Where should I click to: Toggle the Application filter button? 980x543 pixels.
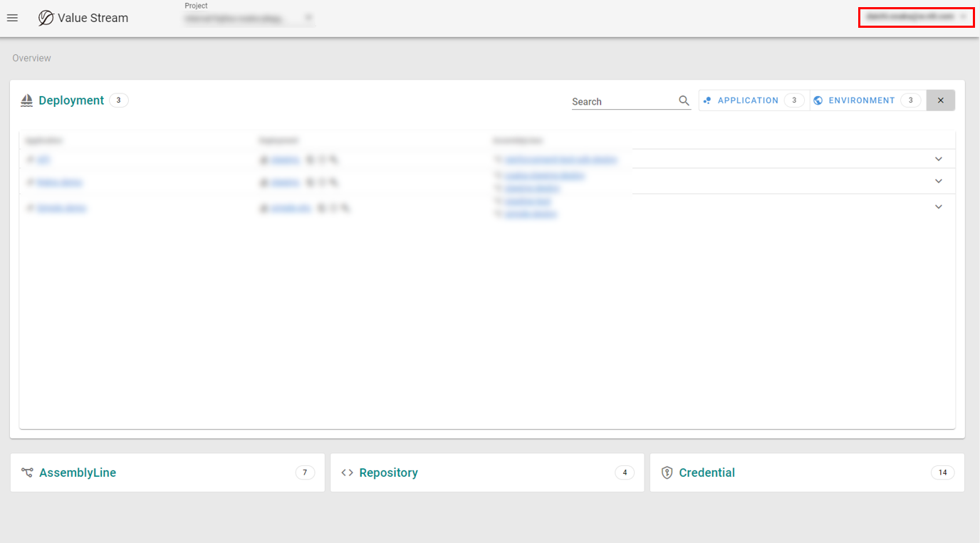coord(754,100)
